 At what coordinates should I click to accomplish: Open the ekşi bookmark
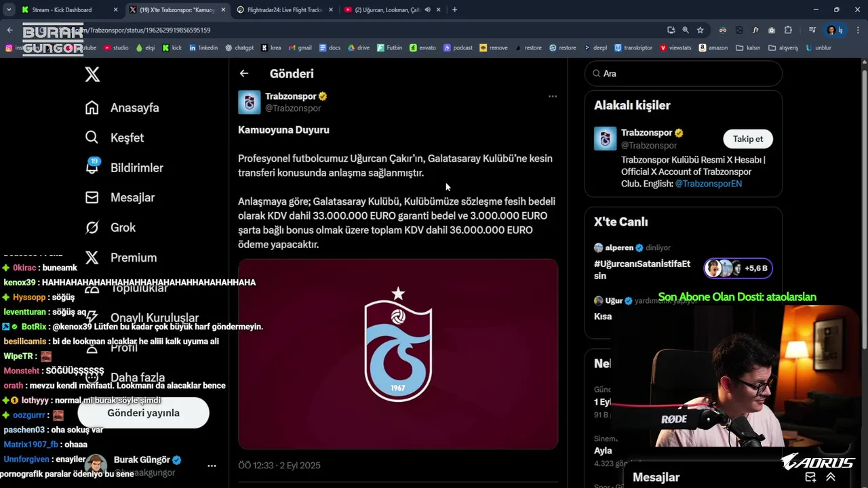[145, 48]
